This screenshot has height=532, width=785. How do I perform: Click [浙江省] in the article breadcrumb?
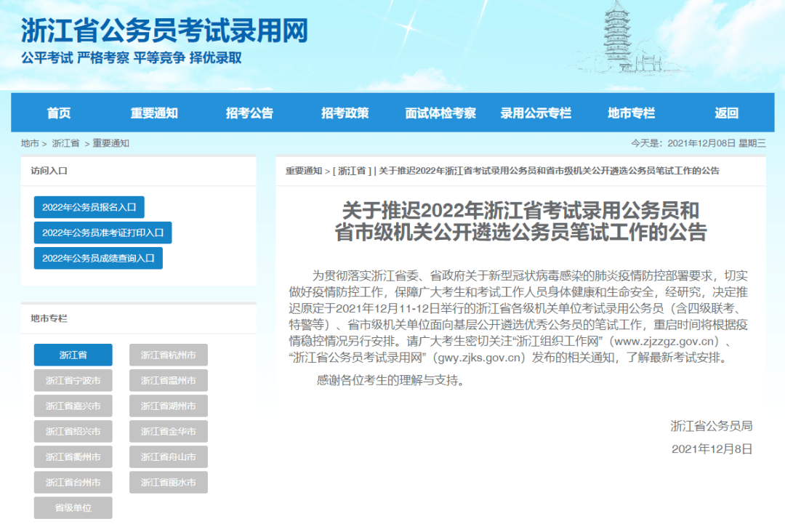(x=352, y=172)
